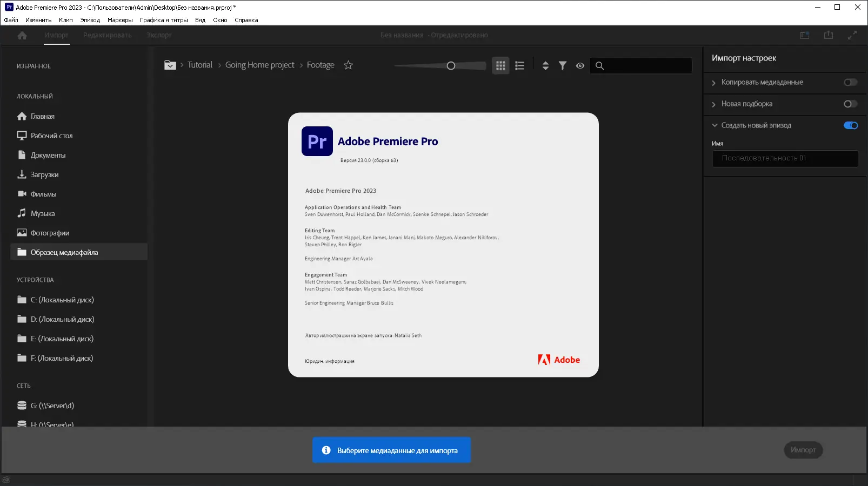Image resolution: width=868 pixels, height=486 pixels.
Task: Click the search magnifier icon
Action: pos(599,66)
